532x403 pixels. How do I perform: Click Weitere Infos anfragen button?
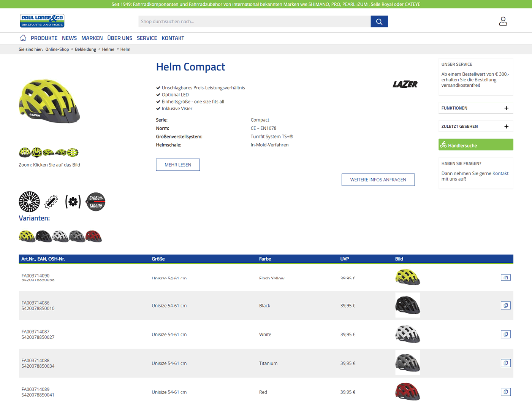(x=378, y=180)
